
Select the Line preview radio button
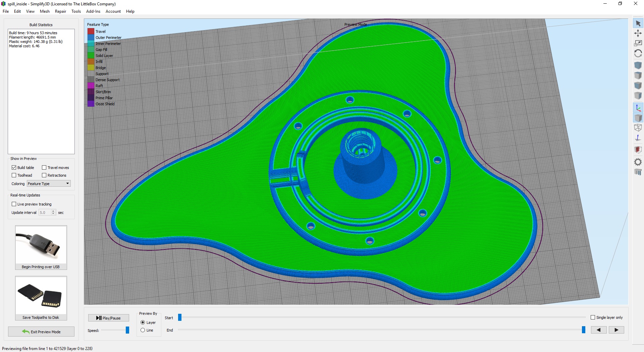pyautogui.click(x=143, y=330)
